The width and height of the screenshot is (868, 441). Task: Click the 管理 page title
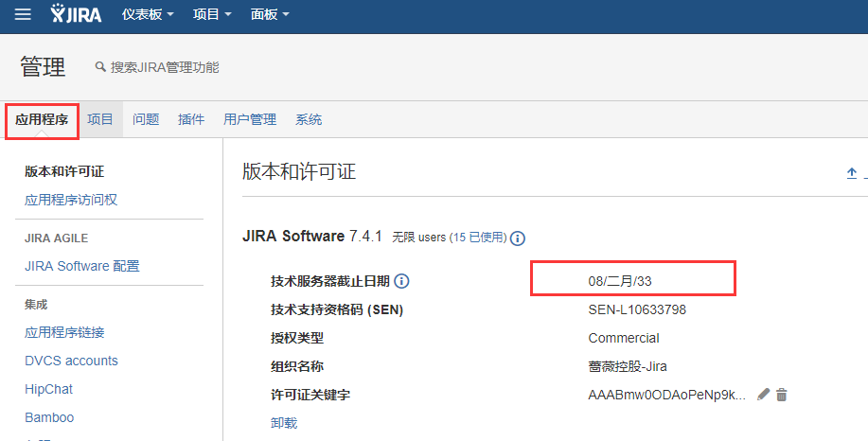click(x=43, y=67)
